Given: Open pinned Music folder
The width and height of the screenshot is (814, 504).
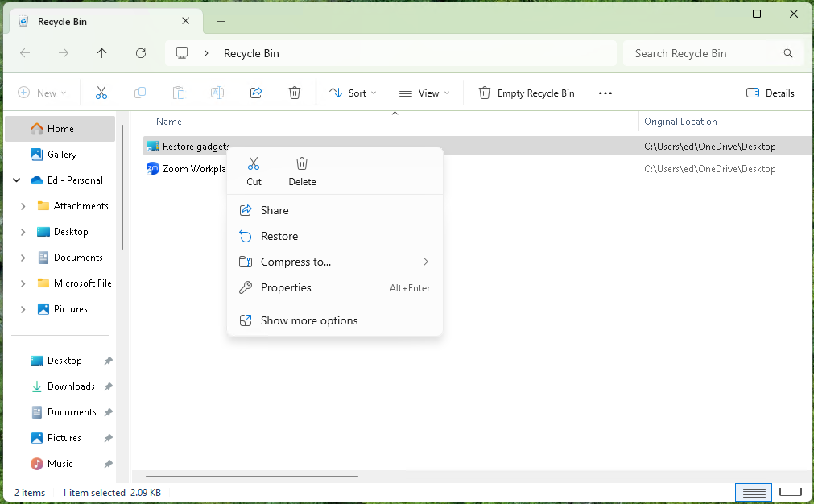Looking at the screenshot, I should (x=60, y=464).
